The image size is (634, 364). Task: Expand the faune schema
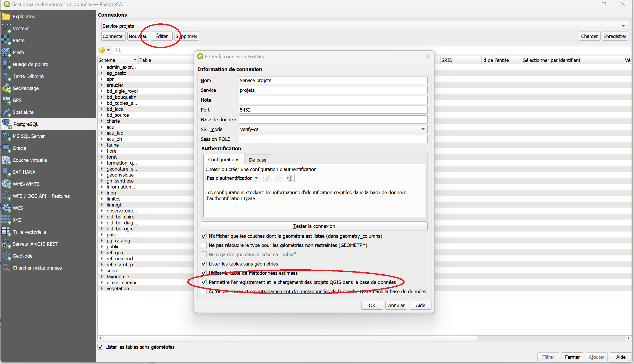pos(102,145)
